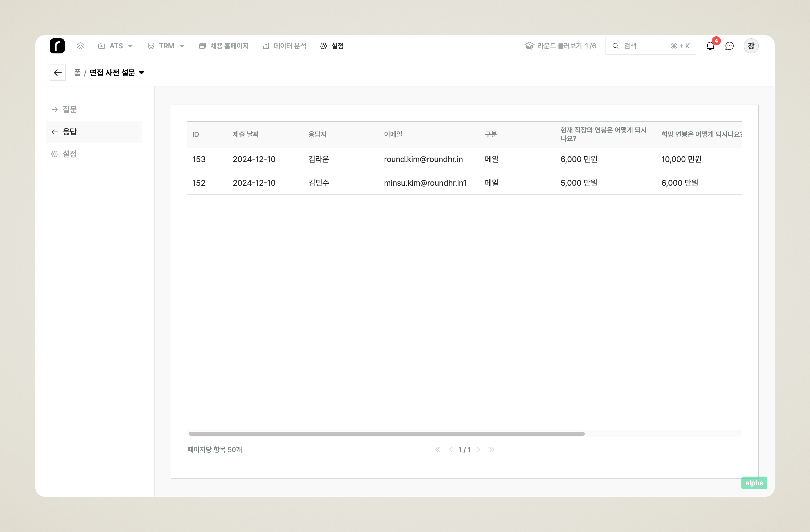810x532 pixels.
Task: Go to first page double chevron
Action: point(438,449)
